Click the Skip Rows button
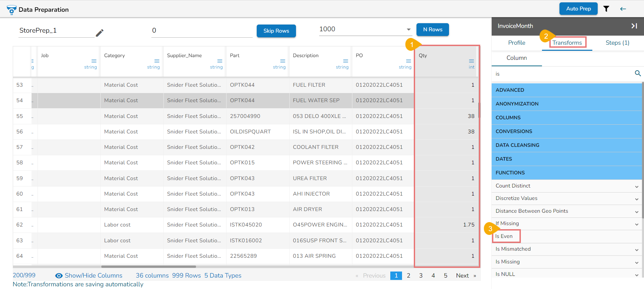 pyautogui.click(x=276, y=31)
